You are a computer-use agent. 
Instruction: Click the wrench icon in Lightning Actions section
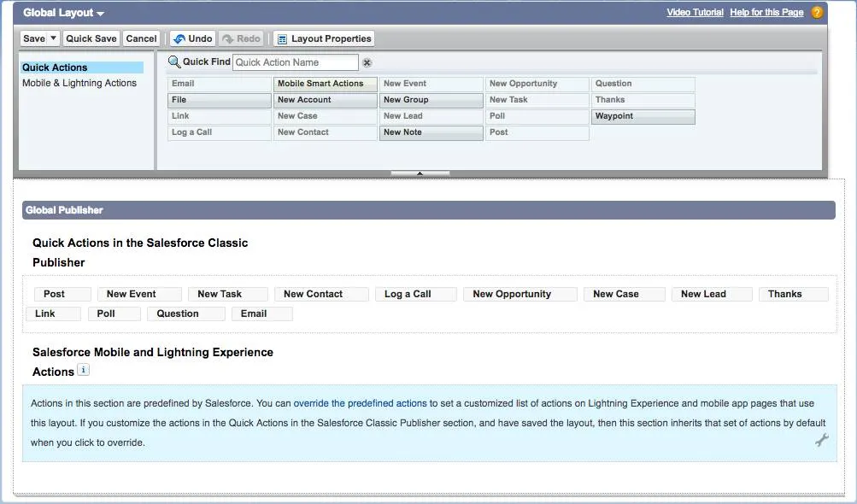pyautogui.click(x=821, y=439)
